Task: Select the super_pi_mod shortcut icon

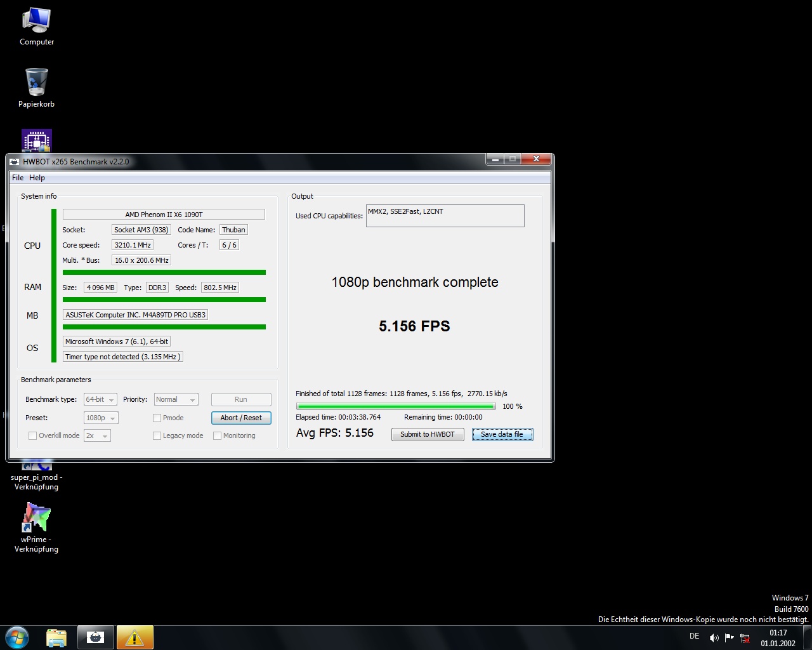Action: 36,476
